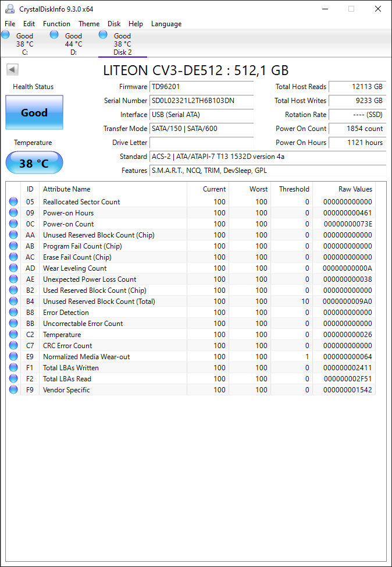
Task: Click the 38 °C temperature button
Action: point(34,163)
